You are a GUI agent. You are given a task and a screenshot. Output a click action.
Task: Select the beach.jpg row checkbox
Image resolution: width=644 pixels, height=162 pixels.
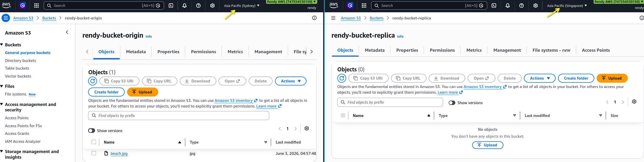(94, 153)
